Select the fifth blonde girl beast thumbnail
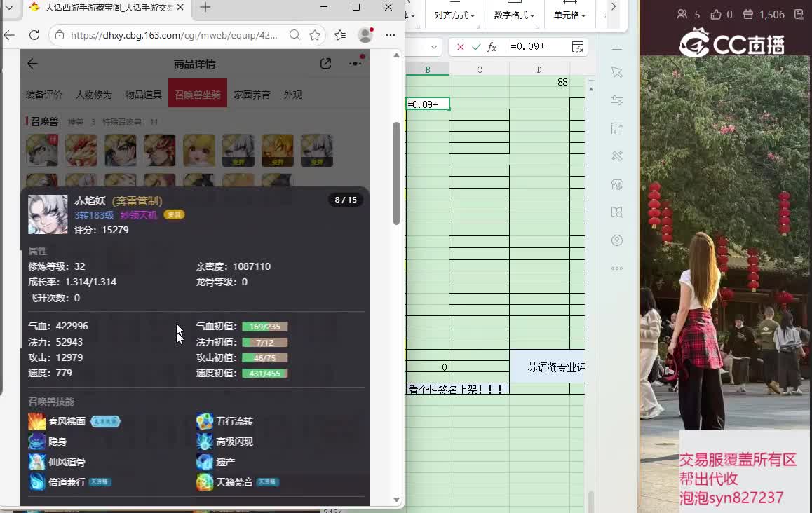812x513 pixels. coord(199,150)
